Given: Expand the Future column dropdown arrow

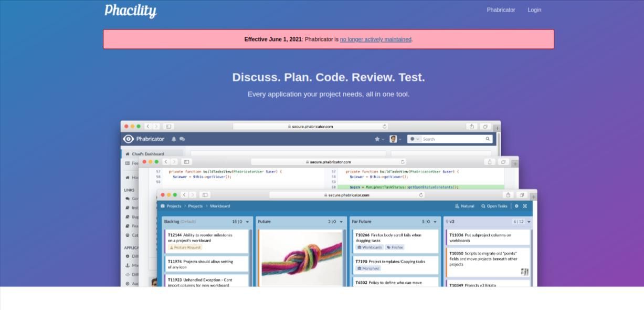Looking at the screenshot, I should tap(342, 222).
